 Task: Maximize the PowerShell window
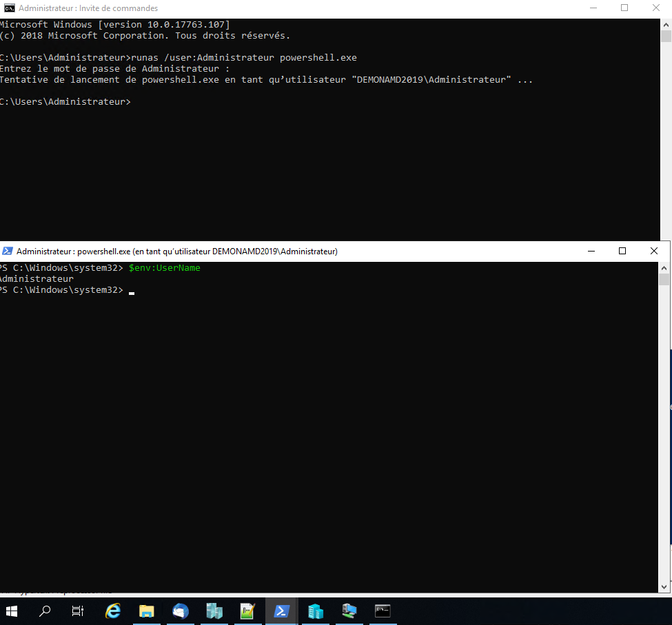pyautogui.click(x=622, y=251)
